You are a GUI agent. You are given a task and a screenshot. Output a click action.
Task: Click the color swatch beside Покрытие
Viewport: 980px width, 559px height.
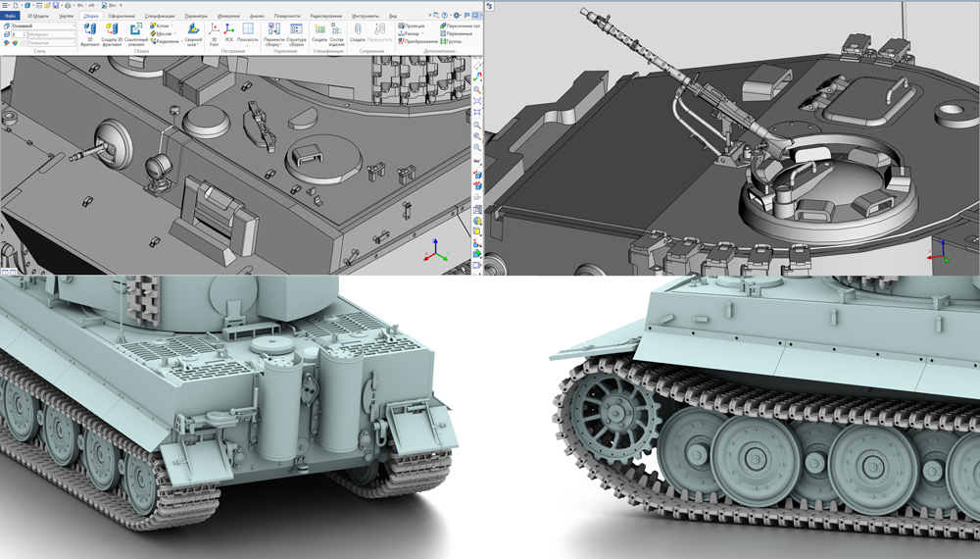(24, 43)
